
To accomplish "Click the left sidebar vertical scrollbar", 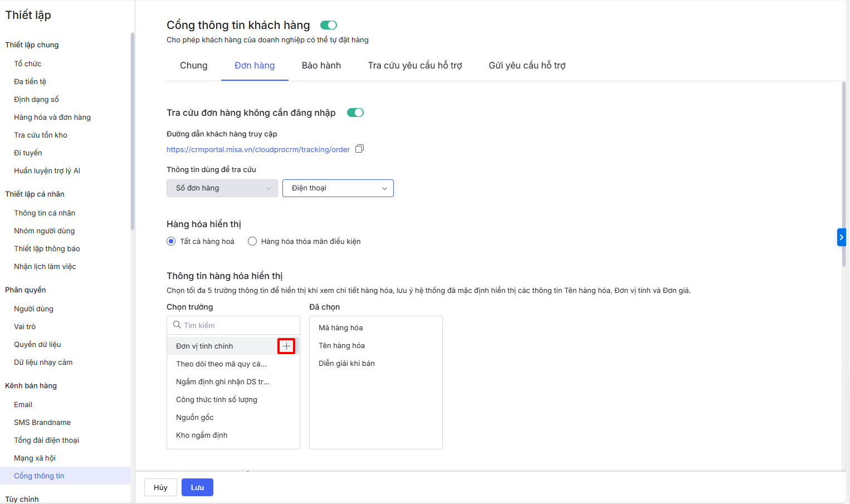I will click(132, 131).
